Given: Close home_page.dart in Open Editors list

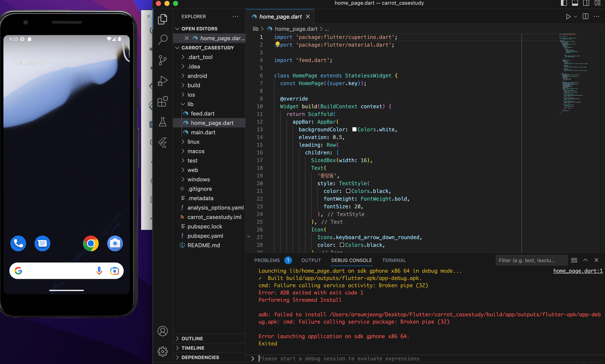Looking at the screenshot, I should 187,38.
